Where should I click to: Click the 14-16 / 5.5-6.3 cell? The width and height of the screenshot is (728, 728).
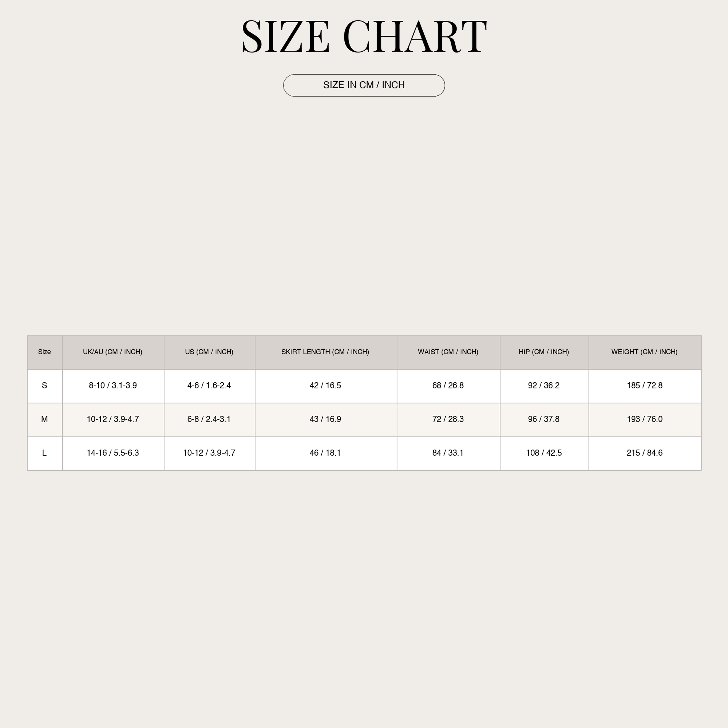point(113,453)
